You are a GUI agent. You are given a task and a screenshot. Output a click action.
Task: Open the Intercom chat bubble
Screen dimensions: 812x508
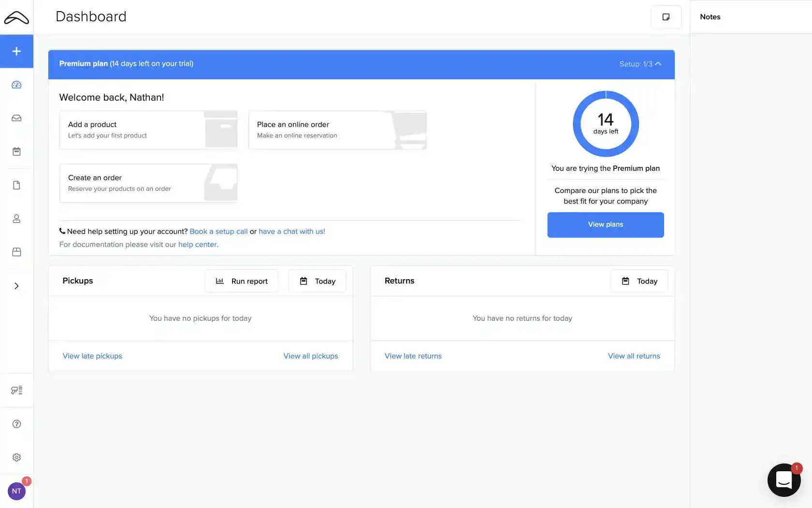tap(783, 479)
